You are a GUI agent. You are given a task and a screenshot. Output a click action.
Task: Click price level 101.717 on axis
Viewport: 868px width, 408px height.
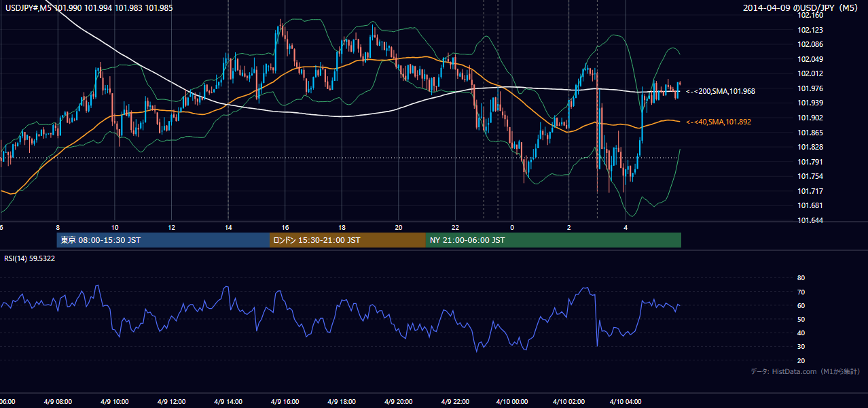click(x=810, y=191)
